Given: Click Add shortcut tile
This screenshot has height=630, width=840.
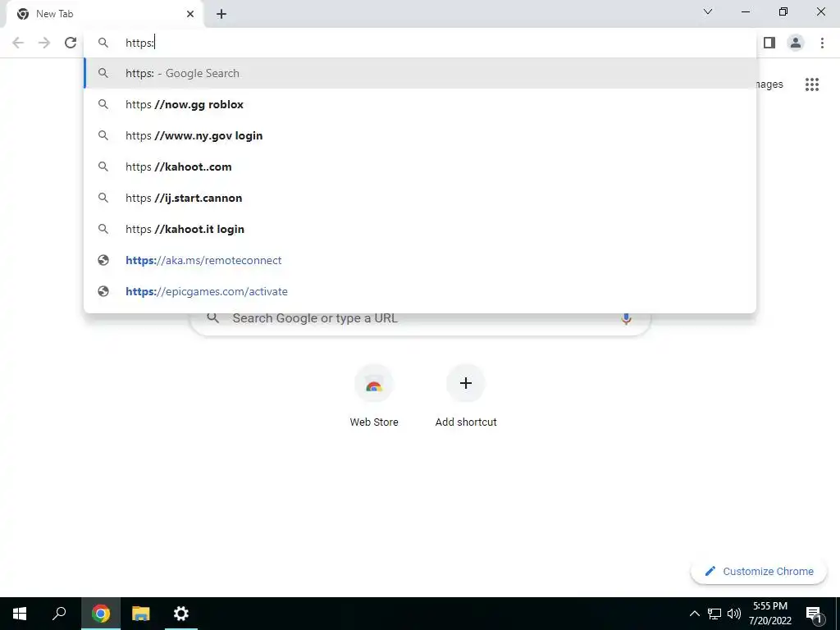Looking at the screenshot, I should pos(466,396).
